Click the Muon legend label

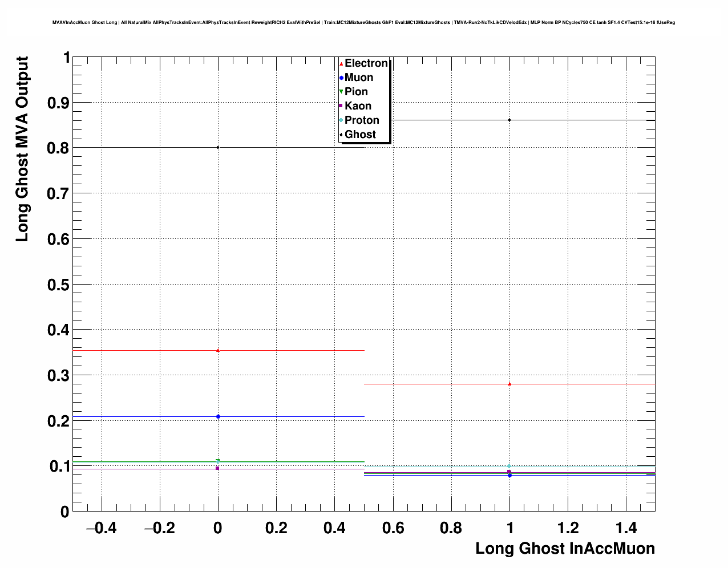359,78
